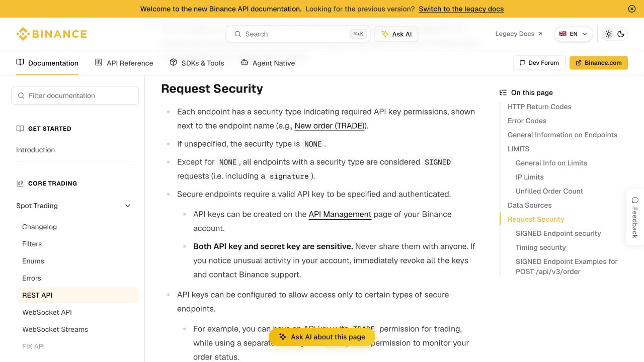Focus the Filter documentation field

click(x=75, y=96)
